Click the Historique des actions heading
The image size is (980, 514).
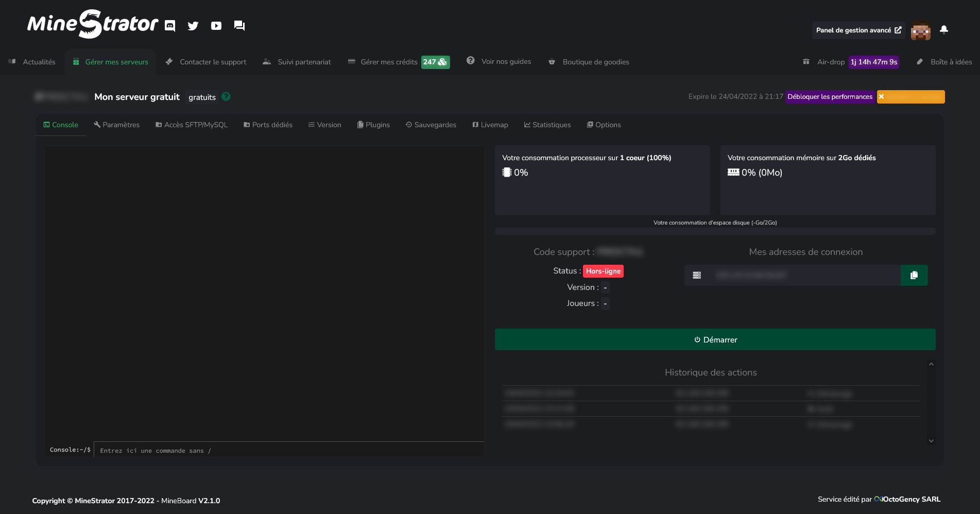[711, 372]
